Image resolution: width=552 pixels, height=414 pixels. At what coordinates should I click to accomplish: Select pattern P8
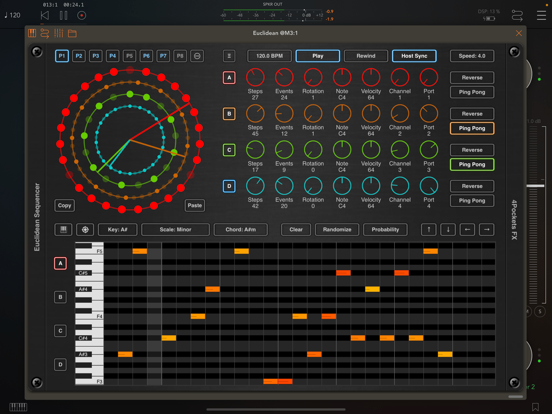click(180, 56)
